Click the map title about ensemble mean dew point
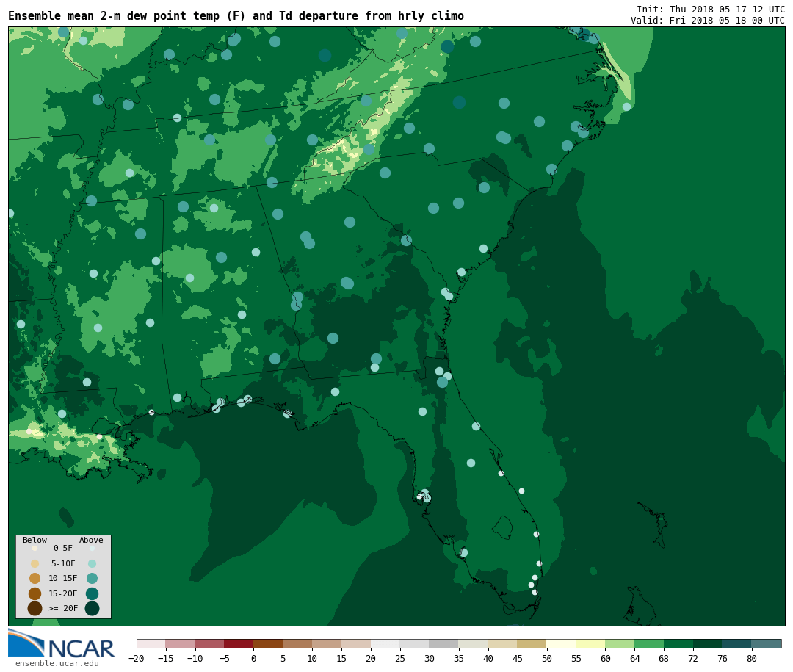 (236, 15)
